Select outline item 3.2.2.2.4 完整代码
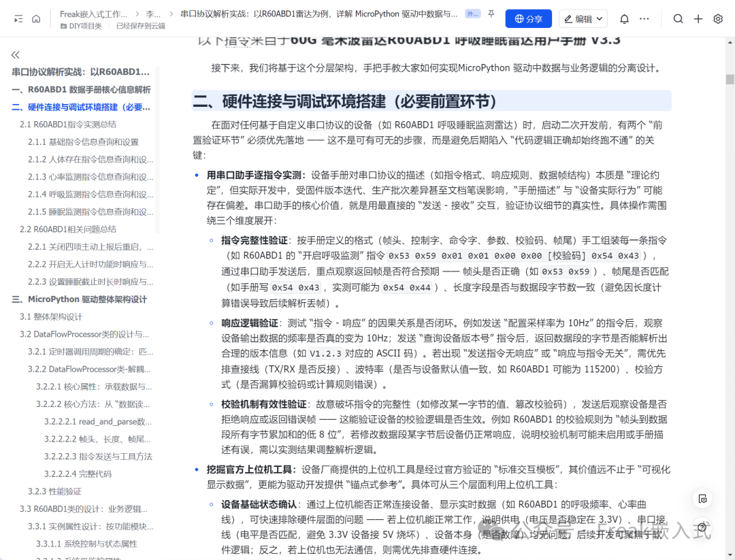The height and width of the screenshot is (560, 735). (78, 474)
